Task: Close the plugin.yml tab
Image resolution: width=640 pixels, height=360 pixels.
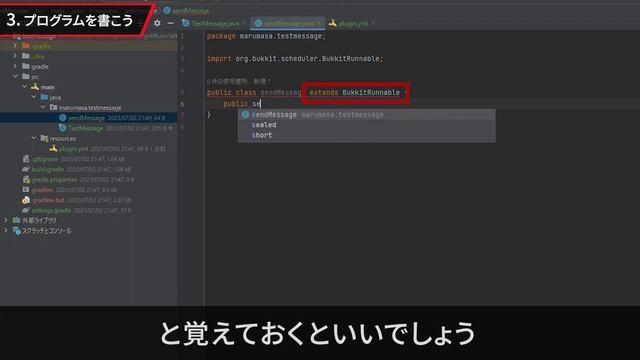Action: coord(373,24)
